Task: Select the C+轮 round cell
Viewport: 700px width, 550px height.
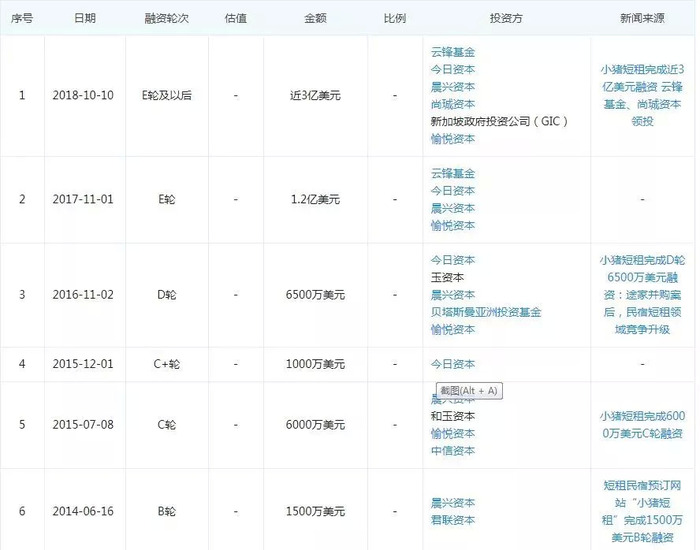Action: click(x=167, y=364)
